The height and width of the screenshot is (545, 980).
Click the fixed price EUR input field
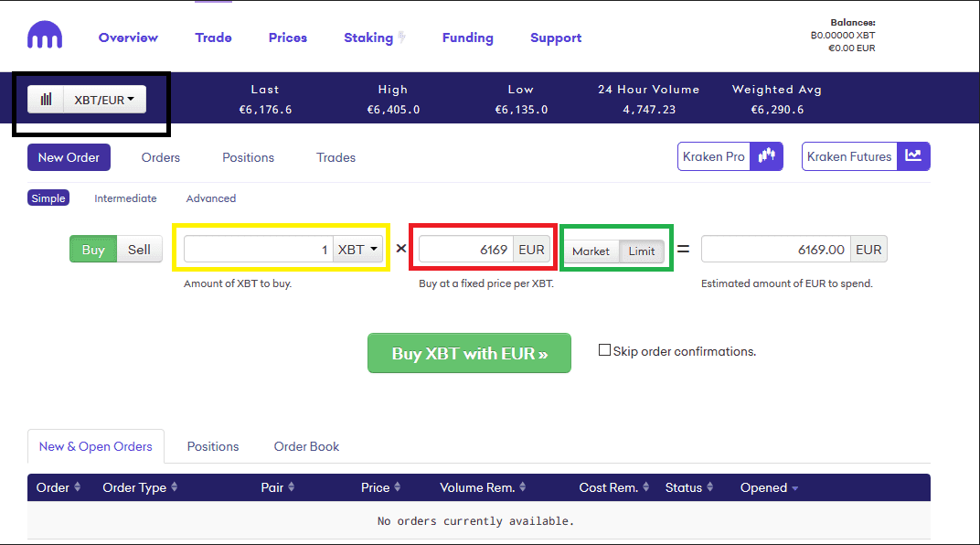[466, 250]
